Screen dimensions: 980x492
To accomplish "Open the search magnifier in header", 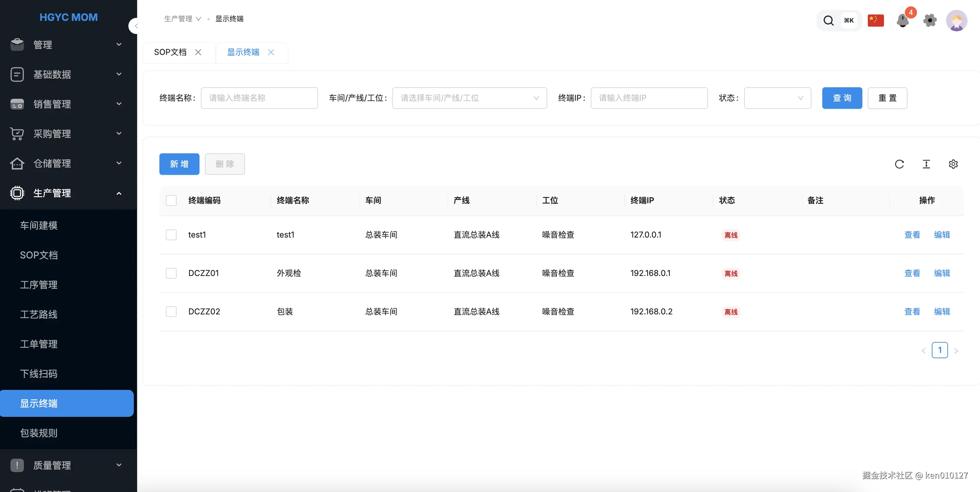I will [828, 20].
